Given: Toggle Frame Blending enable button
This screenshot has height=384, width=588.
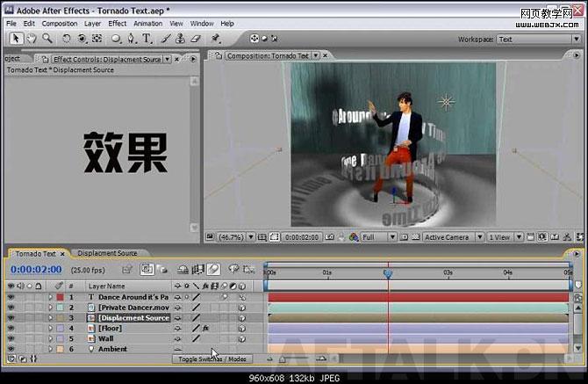Looking at the screenshot, I should 198,269.
